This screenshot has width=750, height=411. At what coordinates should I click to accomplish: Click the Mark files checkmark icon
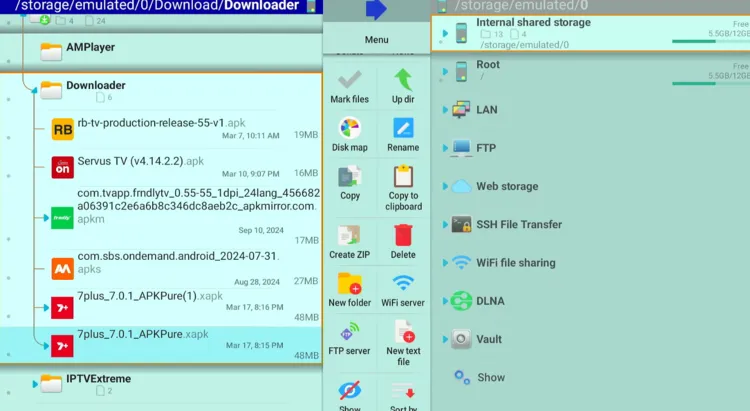point(350,79)
